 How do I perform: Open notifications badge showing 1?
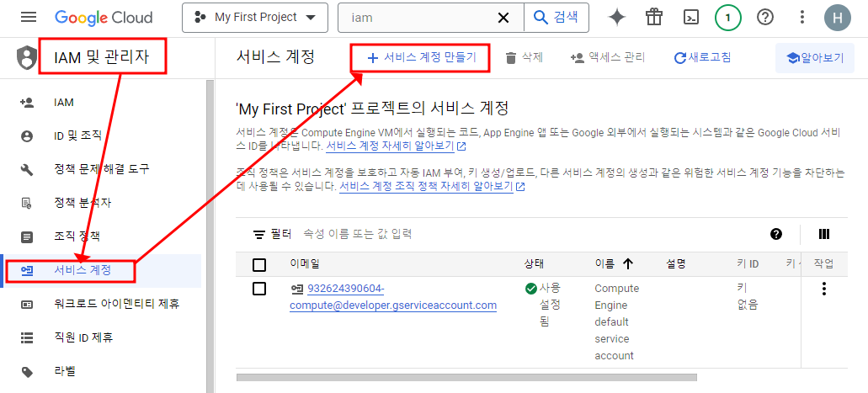point(728,18)
